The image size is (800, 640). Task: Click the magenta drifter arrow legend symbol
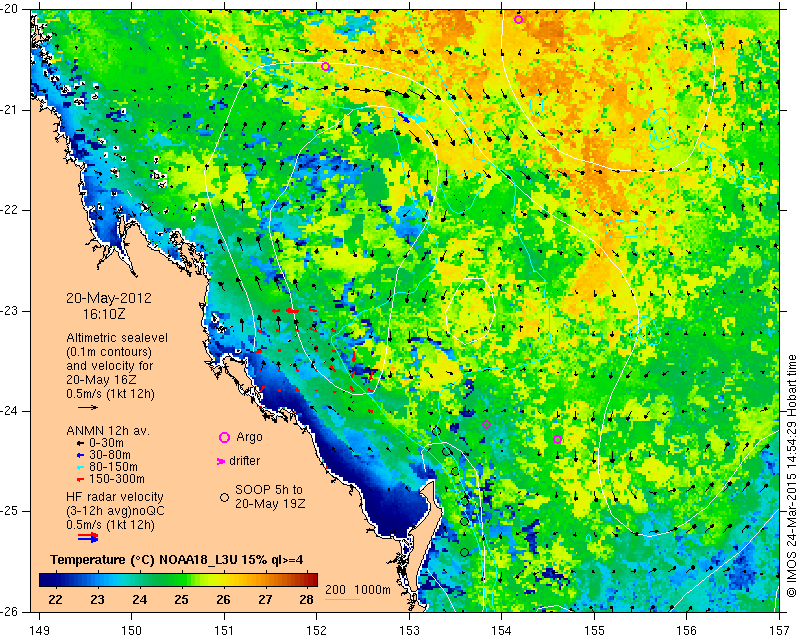coord(220,461)
